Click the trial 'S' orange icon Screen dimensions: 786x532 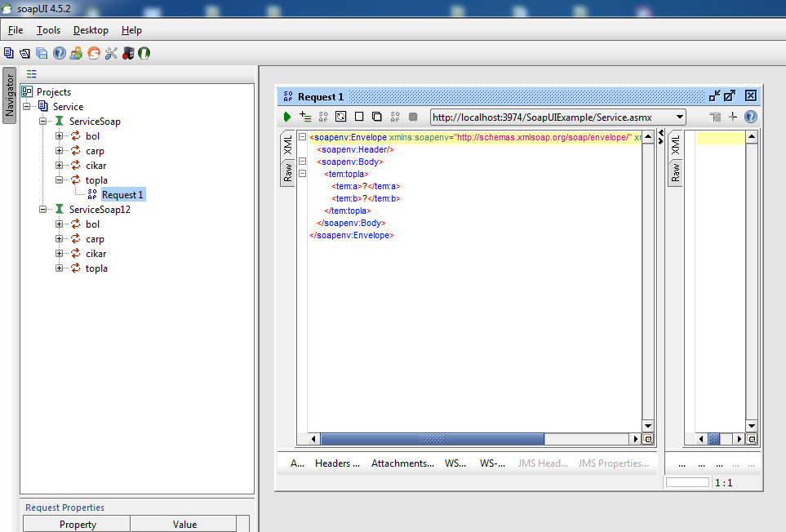click(93, 53)
